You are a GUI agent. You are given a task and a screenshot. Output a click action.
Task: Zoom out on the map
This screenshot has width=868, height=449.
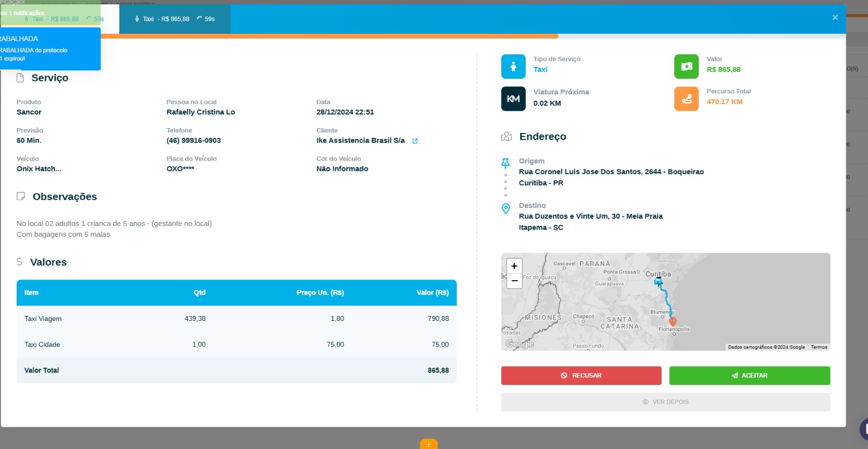click(x=514, y=281)
